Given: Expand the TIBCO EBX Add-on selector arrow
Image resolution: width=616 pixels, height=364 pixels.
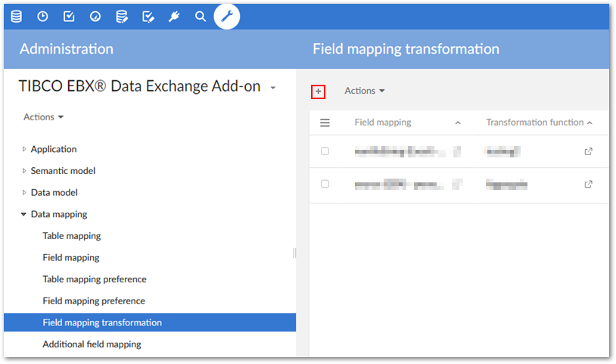Looking at the screenshot, I should point(272,88).
